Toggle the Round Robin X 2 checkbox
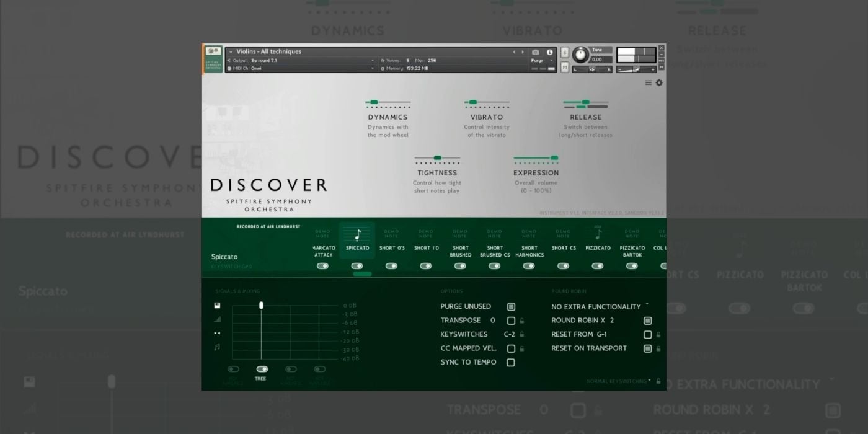 647,321
